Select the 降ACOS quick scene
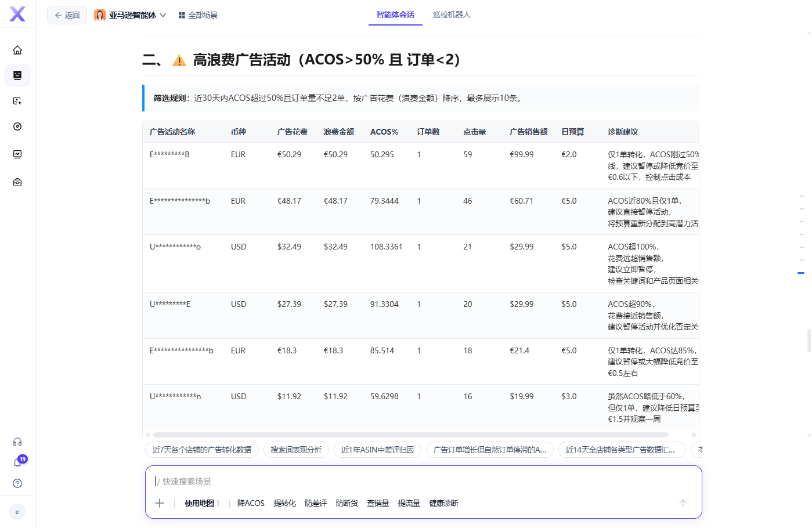 click(x=251, y=503)
